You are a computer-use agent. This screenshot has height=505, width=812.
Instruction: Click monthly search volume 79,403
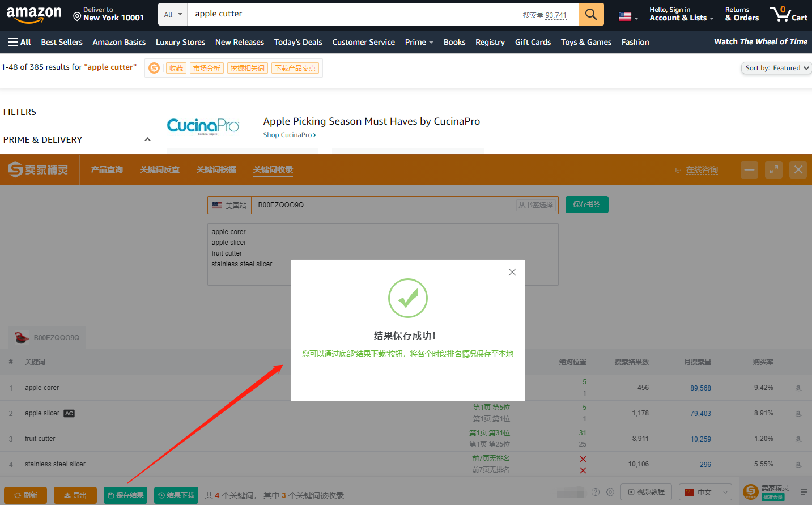pos(700,414)
